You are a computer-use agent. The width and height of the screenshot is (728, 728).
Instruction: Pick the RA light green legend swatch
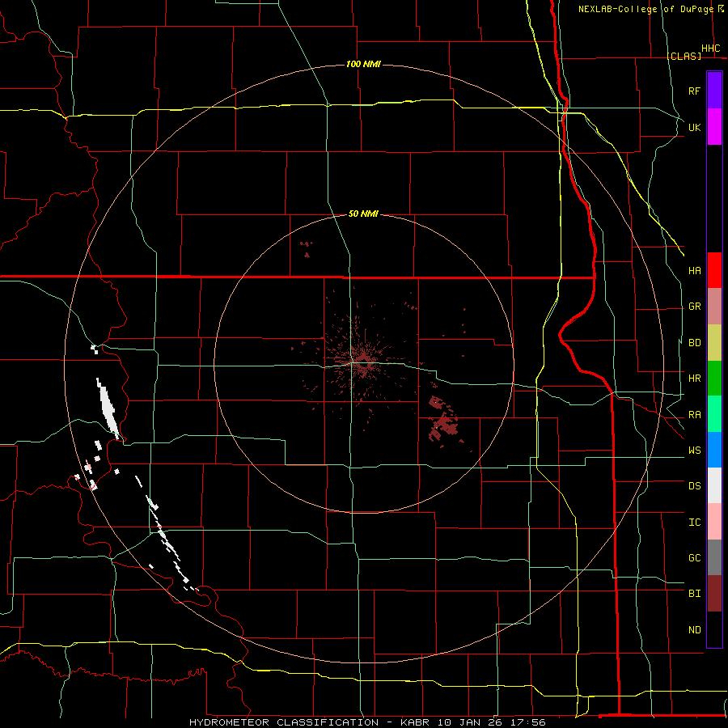pos(714,414)
